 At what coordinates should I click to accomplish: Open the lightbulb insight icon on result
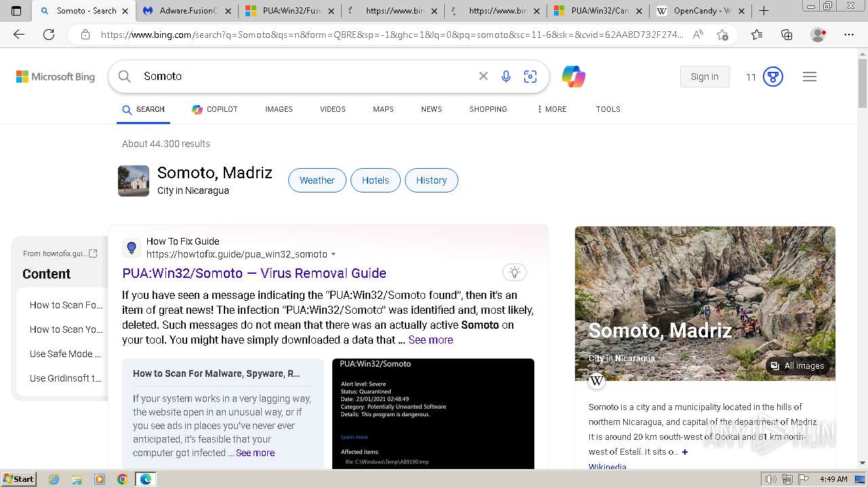point(515,272)
